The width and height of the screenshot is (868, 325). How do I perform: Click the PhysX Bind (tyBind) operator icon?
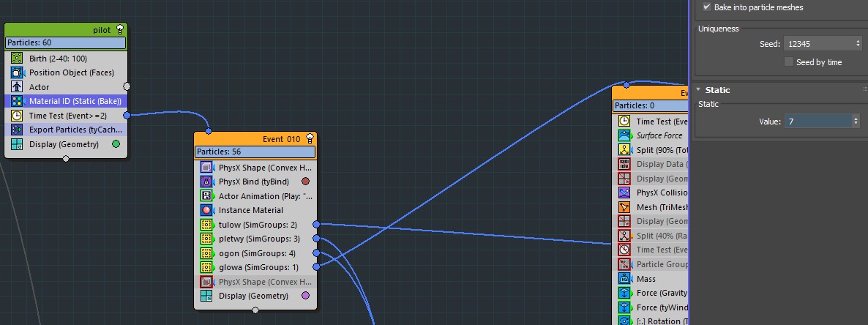tap(206, 182)
